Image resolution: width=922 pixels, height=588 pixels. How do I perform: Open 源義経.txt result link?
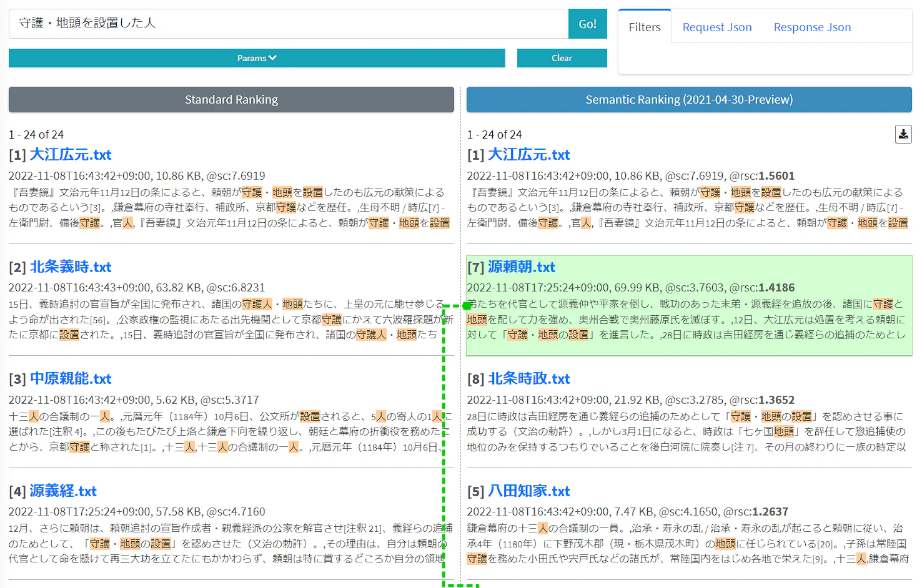63,491
